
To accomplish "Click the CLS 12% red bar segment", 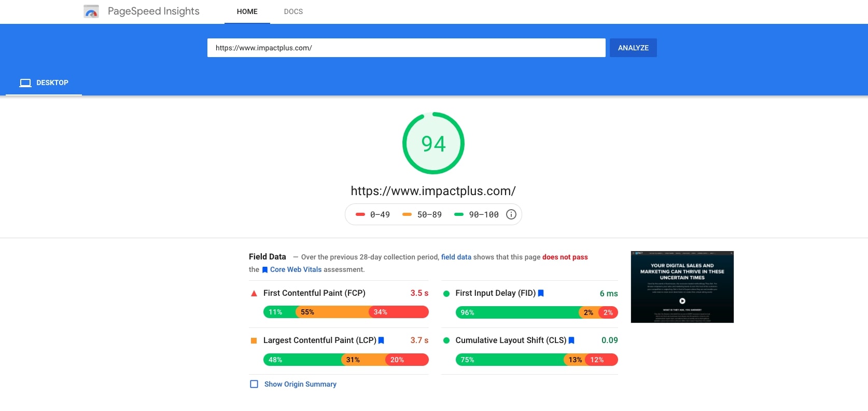I will click(x=601, y=360).
